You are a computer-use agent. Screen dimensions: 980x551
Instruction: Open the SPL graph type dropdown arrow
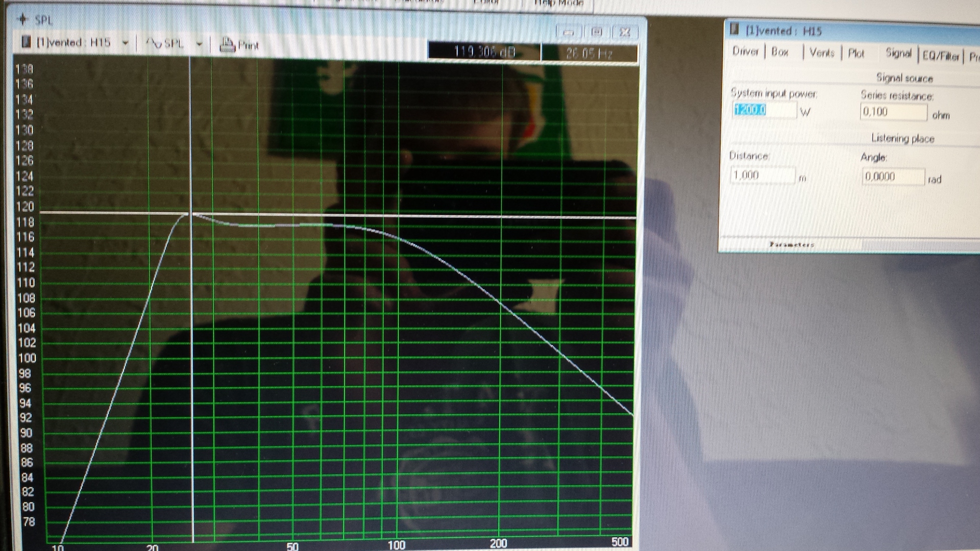(200, 44)
